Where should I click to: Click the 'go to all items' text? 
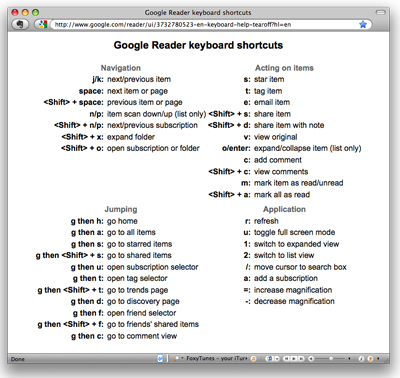(x=131, y=232)
